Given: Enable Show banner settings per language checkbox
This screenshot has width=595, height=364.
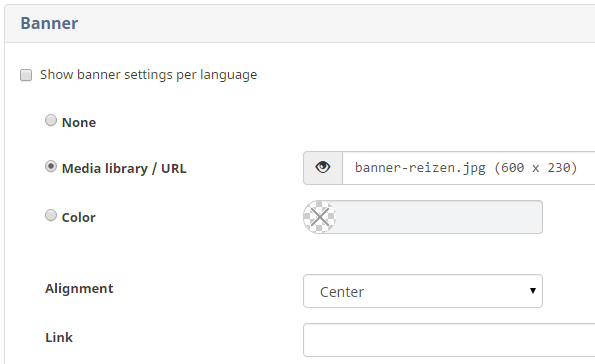Looking at the screenshot, I should 26,75.
